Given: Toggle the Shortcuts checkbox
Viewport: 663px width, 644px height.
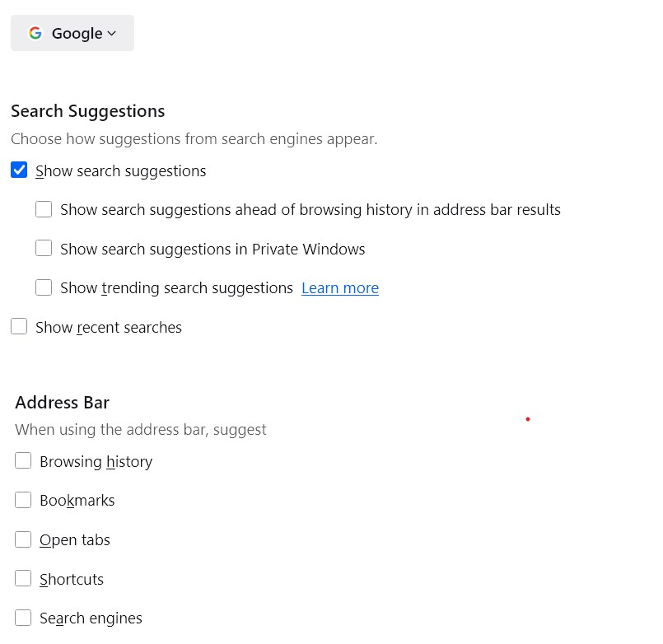Looking at the screenshot, I should click(23, 578).
